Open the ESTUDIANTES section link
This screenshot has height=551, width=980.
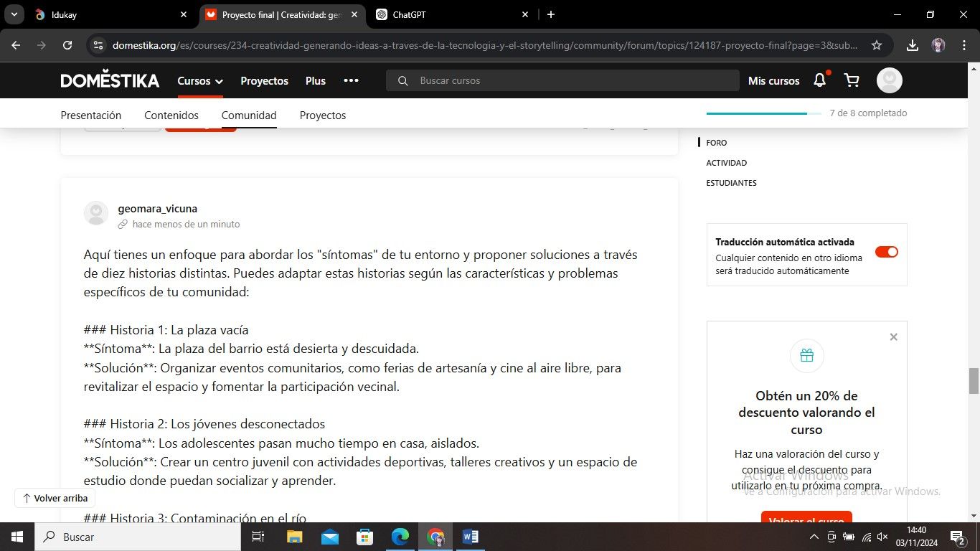(731, 182)
